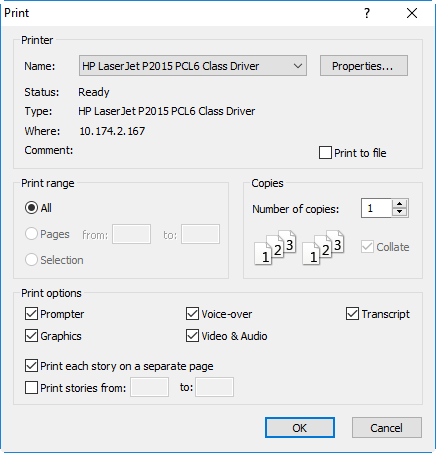Toggle the Transcript checkbox
The height and width of the screenshot is (453, 436).
click(352, 314)
